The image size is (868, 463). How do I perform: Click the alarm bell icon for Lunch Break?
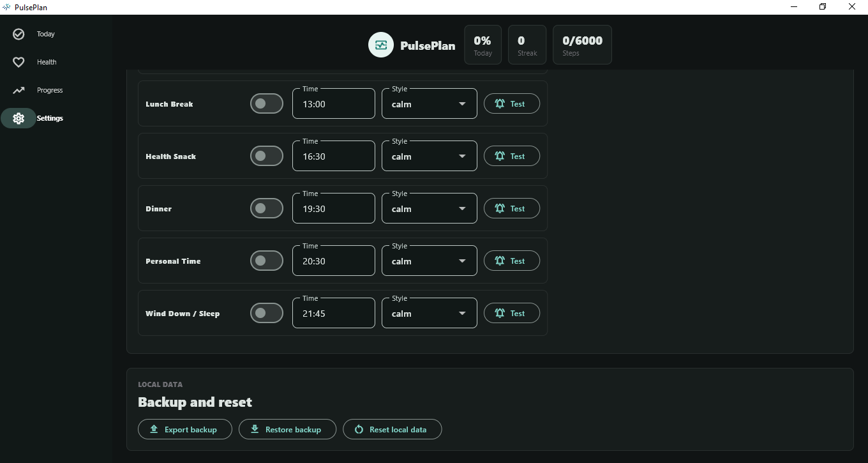[500, 103]
